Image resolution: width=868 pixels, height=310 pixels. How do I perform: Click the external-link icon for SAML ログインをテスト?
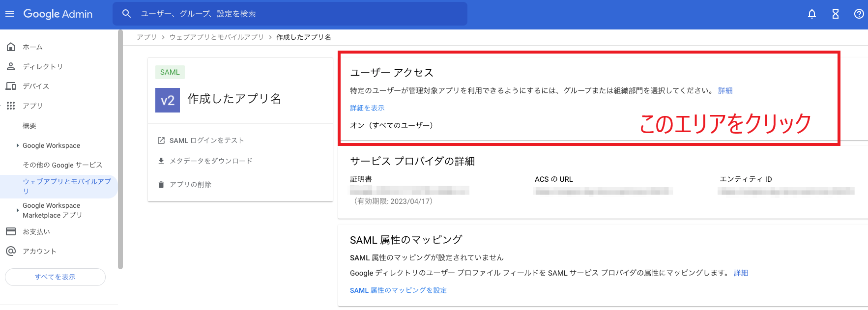click(161, 141)
